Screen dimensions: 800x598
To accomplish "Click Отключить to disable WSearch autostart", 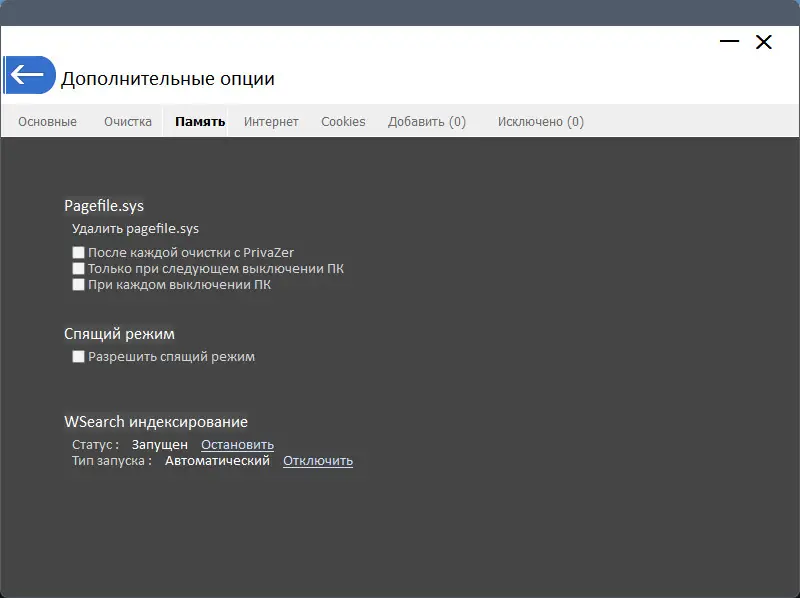I will tap(317, 460).
